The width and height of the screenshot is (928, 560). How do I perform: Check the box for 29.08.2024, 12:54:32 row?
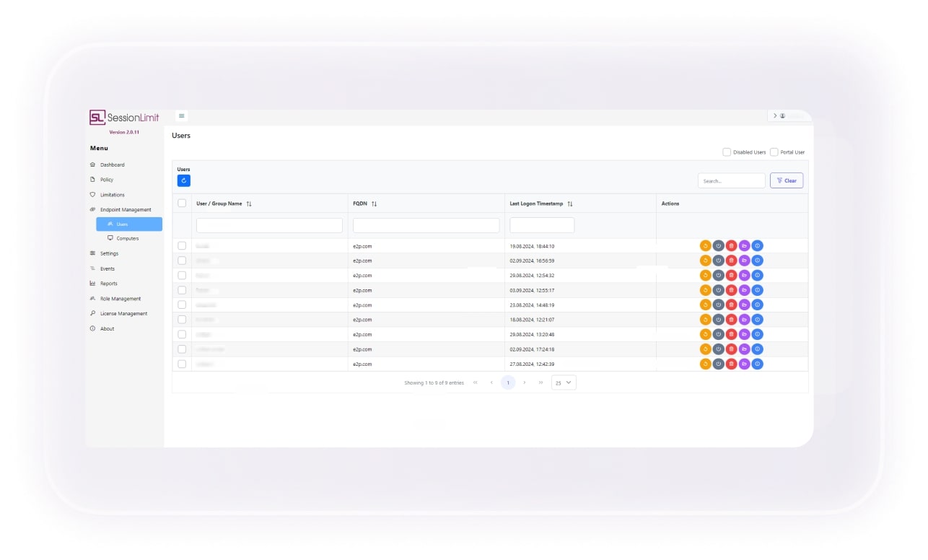click(182, 276)
